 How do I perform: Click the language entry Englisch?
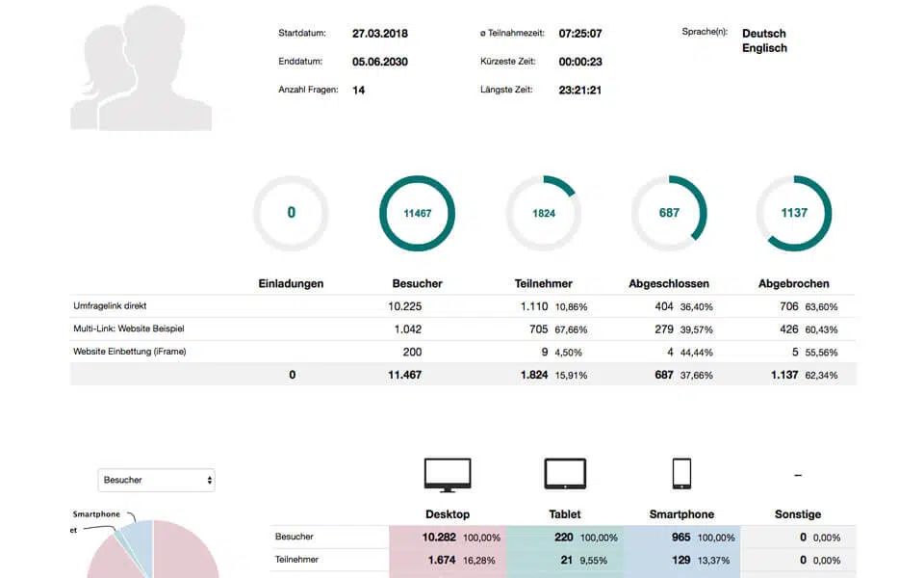point(764,48)
